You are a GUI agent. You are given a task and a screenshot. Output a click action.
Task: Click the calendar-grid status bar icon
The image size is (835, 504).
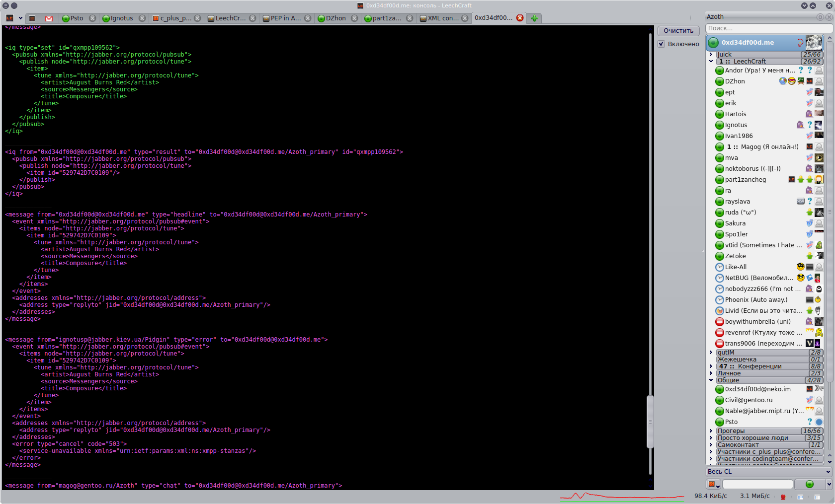click(x=800, y=497)
